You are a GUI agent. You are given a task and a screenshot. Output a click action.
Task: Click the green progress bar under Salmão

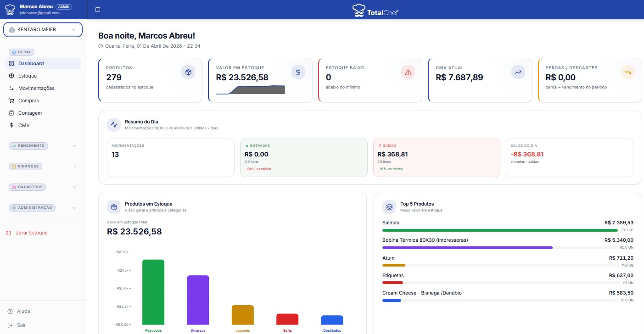tap(500, 230)
